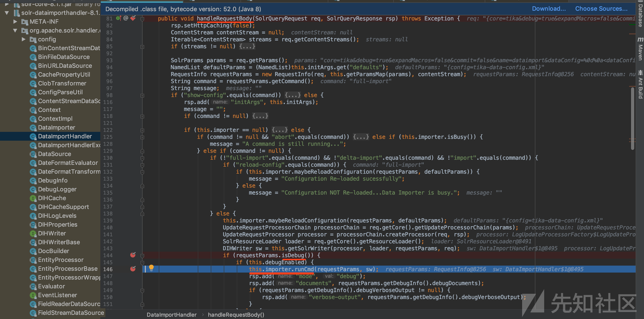Image resolution: width=644 pixels, height=319 pixels.
Task: Open DebugInfo in the project tree
Action: click(53, 180)
